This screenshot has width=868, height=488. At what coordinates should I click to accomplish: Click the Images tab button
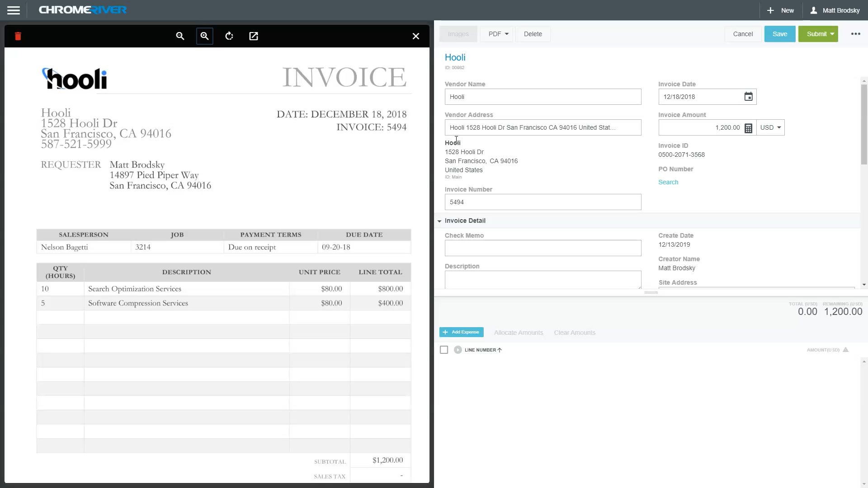pyautogui.click(x=458, y=34)
